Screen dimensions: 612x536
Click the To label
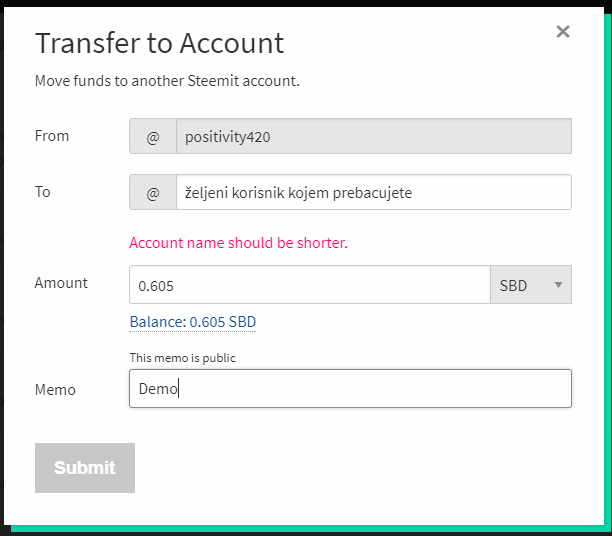tap(43, 191)
